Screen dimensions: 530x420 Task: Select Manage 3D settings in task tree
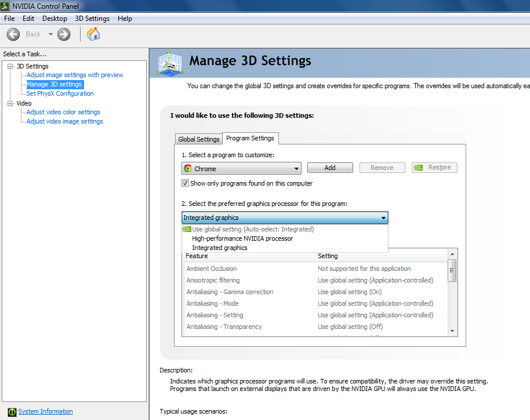pyautogui.click(x=54, y=84)
